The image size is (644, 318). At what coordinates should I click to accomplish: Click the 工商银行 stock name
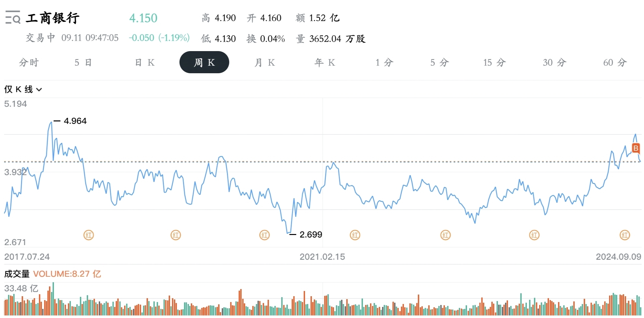[x=53, y=18]
